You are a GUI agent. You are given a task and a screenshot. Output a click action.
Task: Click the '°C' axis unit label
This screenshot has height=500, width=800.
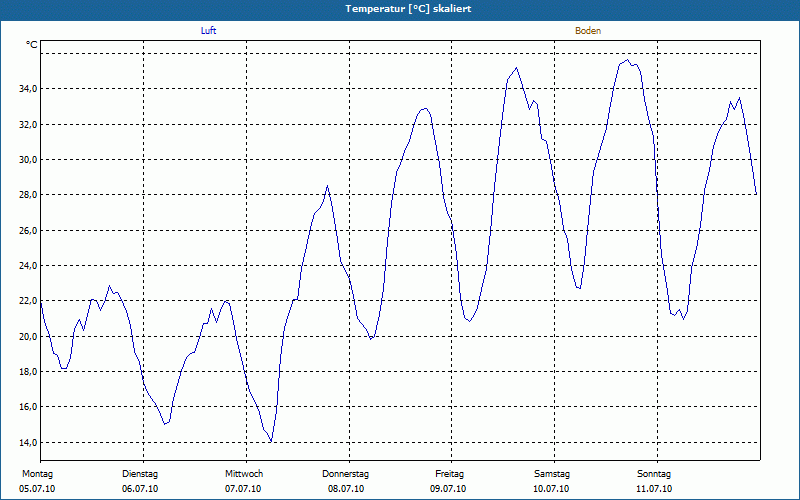pyautogui.click(x=32, y=45)
